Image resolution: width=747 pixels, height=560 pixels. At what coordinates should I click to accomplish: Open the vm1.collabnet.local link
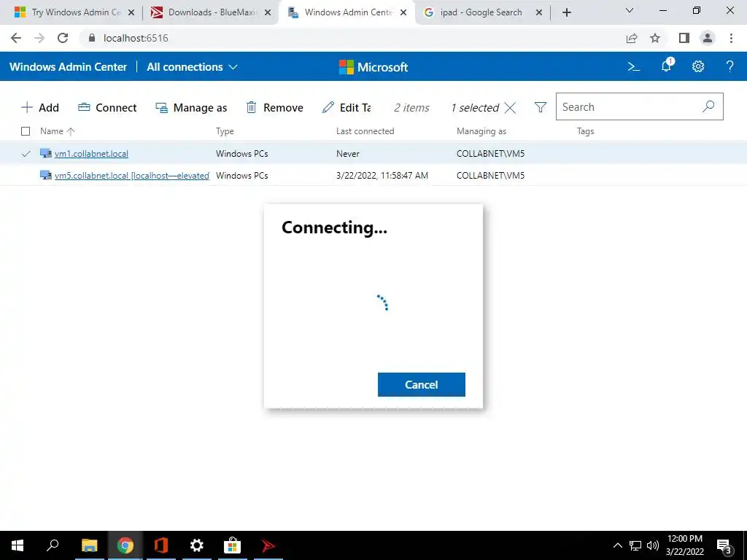91,154
